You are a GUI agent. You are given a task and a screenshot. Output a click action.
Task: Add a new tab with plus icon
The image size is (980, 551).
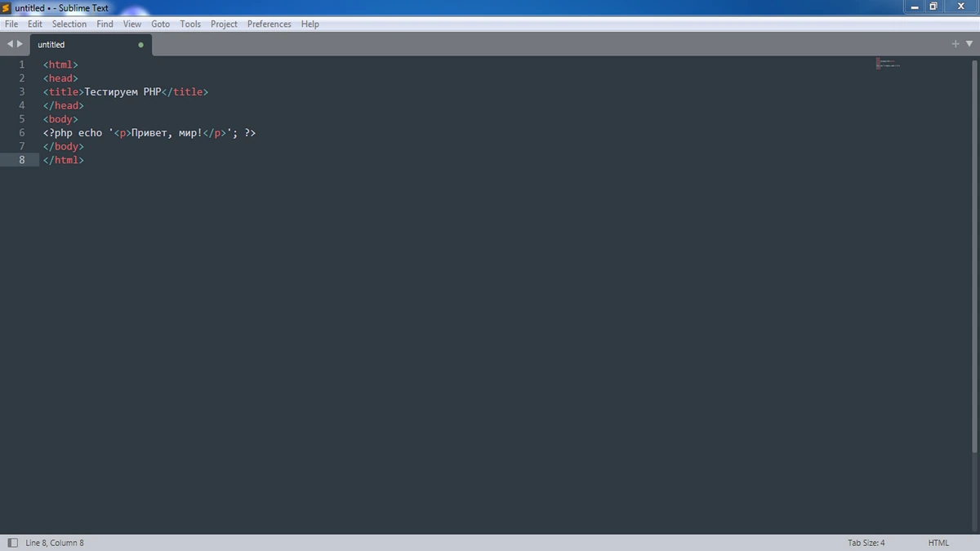[x=955, y=44]
